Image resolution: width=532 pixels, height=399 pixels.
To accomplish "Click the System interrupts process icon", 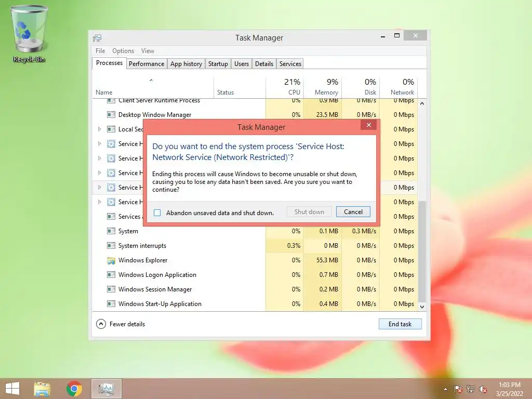I will coord(111,246).
